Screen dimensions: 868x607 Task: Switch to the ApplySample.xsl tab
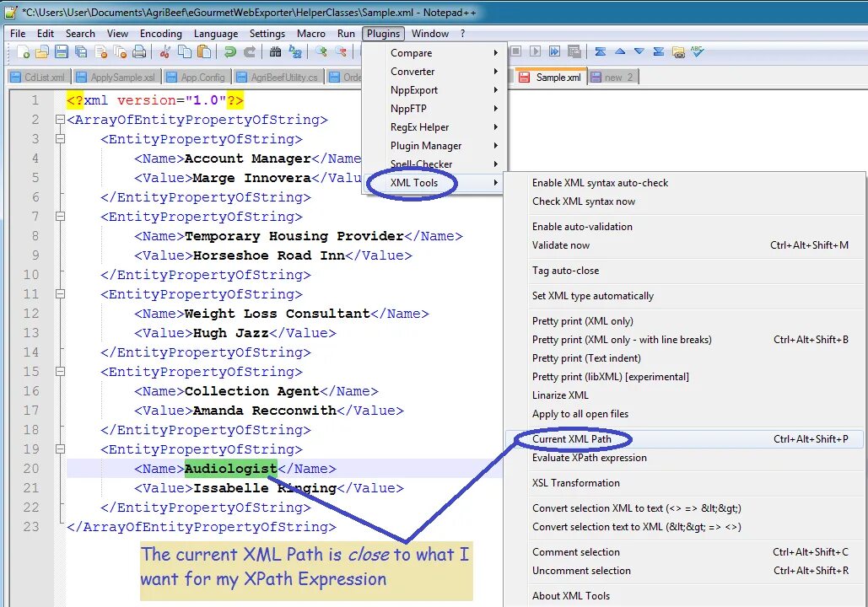coord(116,77)
